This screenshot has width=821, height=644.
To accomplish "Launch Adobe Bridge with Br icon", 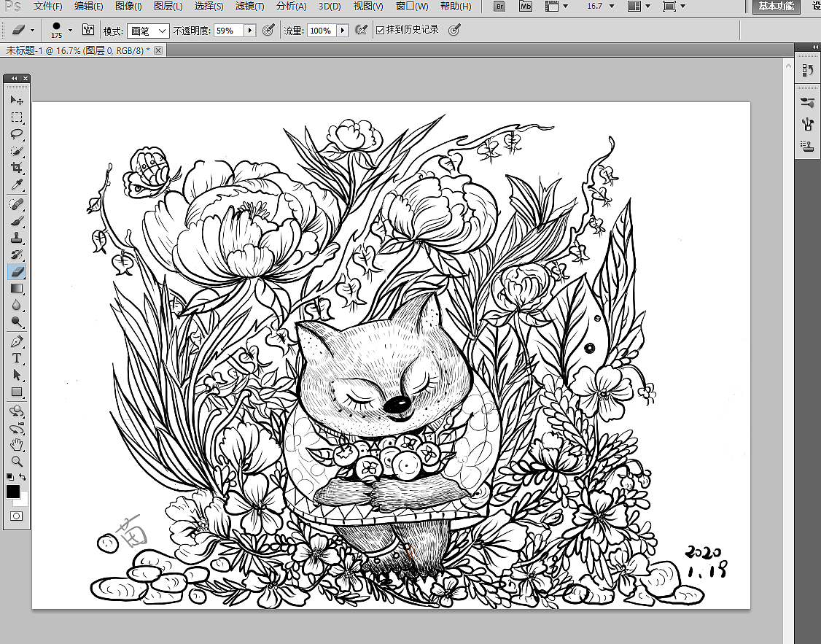I will point(499,7).
